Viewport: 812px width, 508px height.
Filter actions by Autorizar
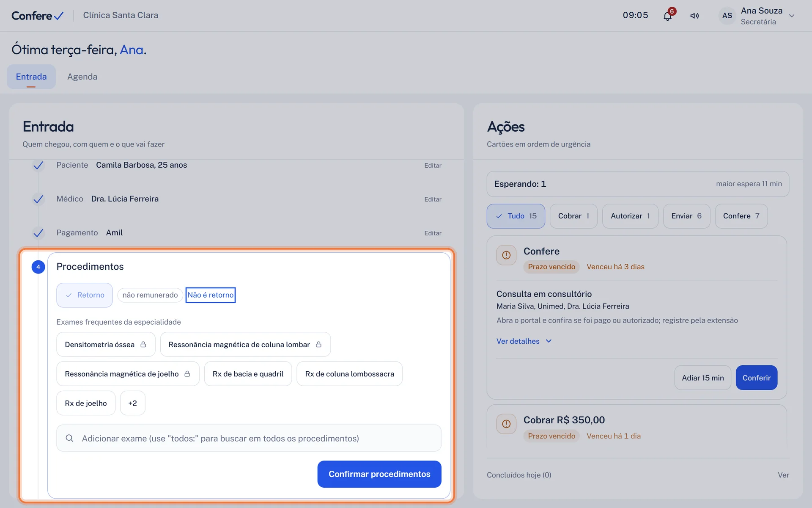click(x=630, y=216)
